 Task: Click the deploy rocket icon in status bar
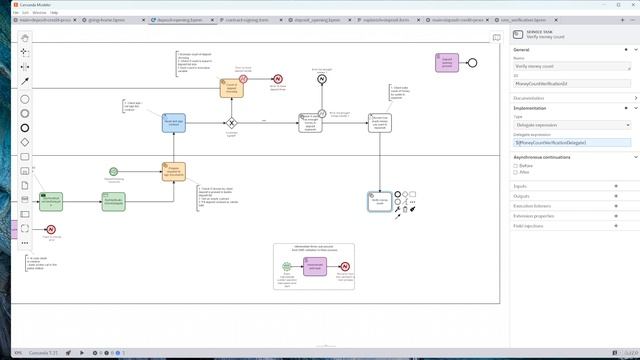point(68,353)
